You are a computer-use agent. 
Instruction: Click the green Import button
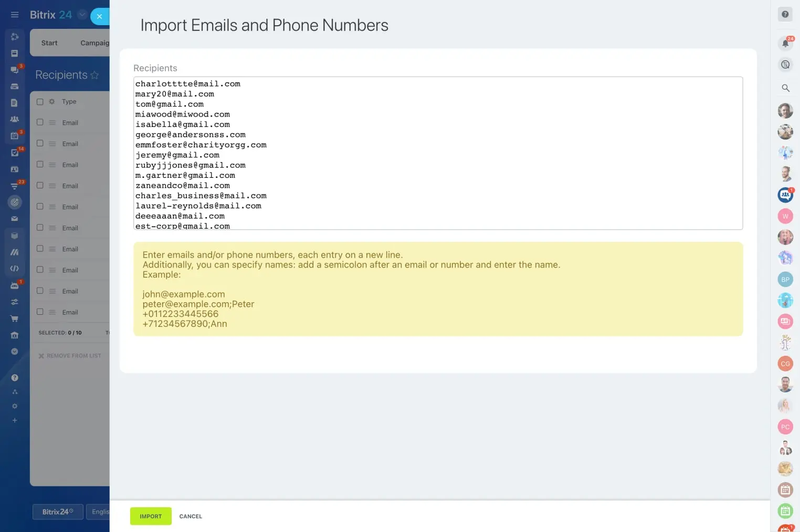(x=151, y=516)
